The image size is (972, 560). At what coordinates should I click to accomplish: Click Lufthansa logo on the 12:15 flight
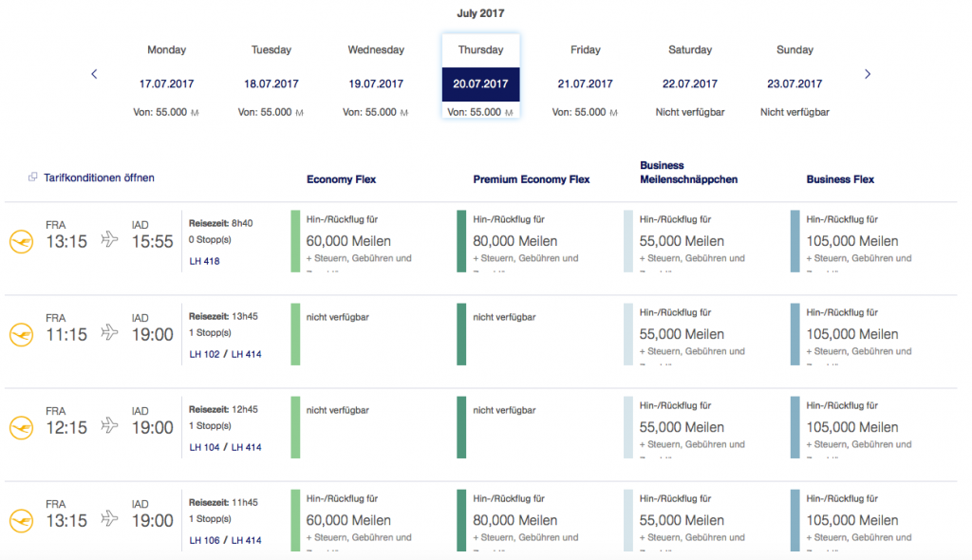pos(21,427)
